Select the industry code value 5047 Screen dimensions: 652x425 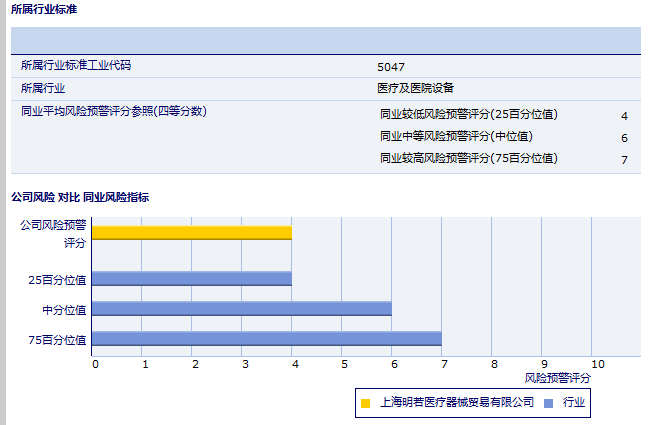coord(391,67)
